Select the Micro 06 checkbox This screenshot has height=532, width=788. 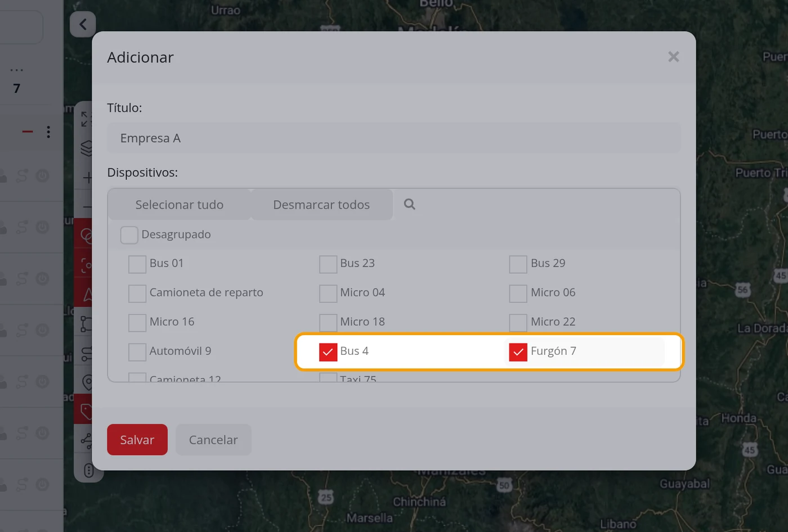[x=518, y=293]
